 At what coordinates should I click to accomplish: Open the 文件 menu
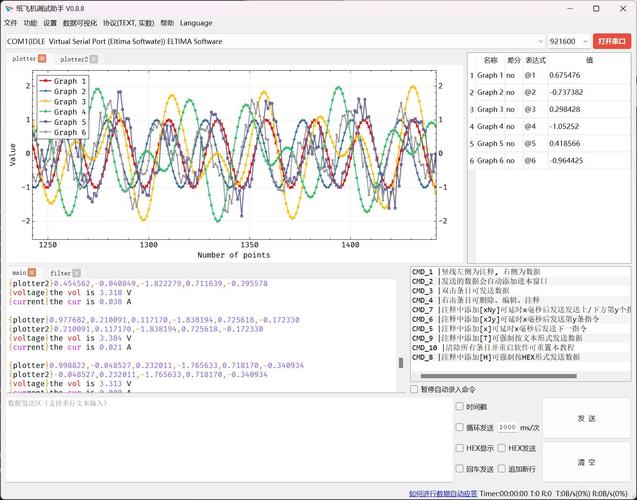(11, 23)
